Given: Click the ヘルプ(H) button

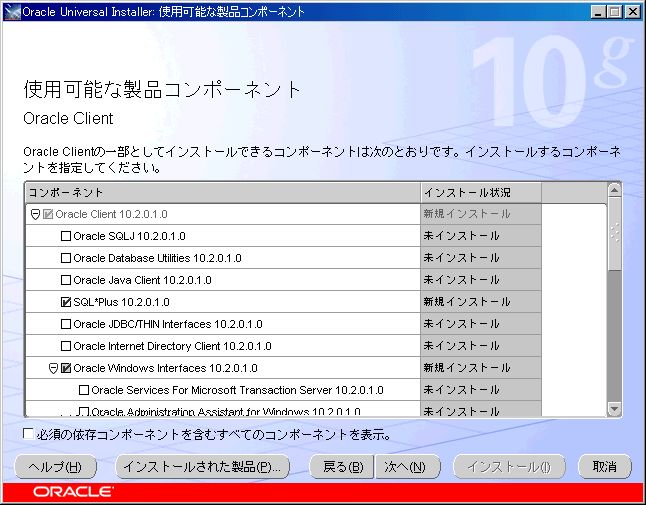Looking at the screenshot, I should tap(56, 467).
